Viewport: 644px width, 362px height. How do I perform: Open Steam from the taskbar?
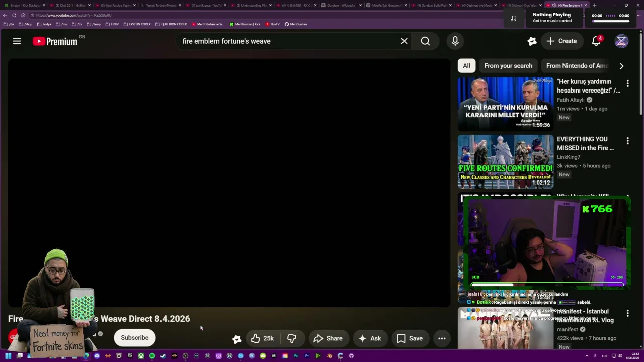click(x=163, y=356)
